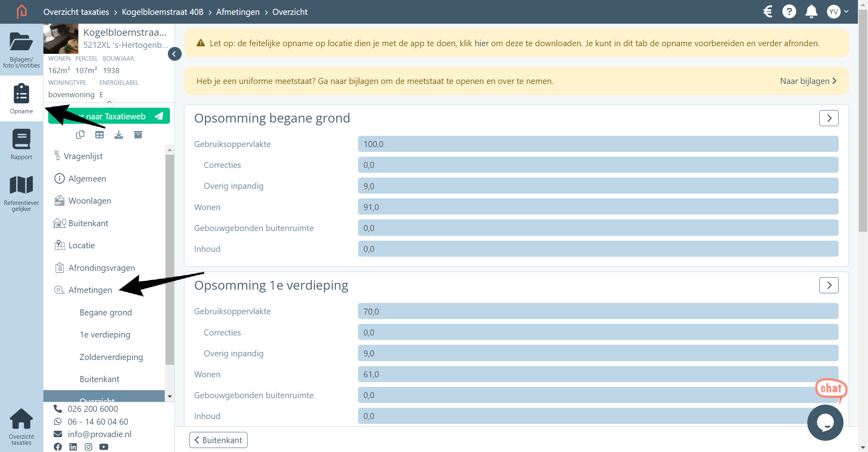Select 1e verdieping submenu item
The width and height of the screenshot is (868, 452).
coord(105,335)
